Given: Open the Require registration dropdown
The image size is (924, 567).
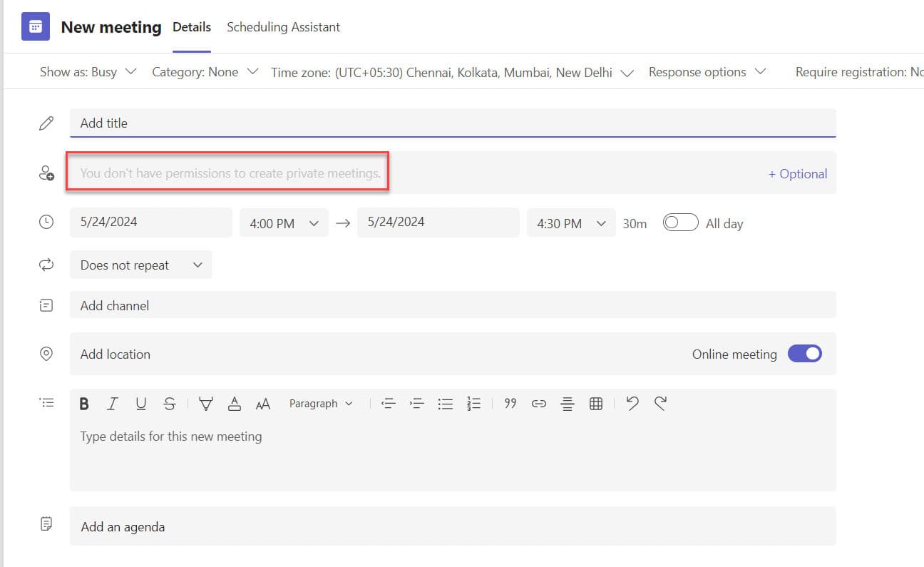Looking at the screenshot, I should coord(859,72).
